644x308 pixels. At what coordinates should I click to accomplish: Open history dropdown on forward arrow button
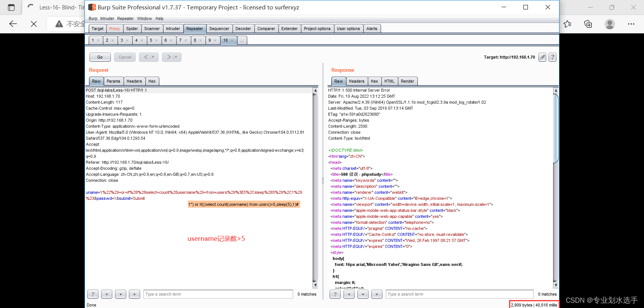(x=176, y=57)
